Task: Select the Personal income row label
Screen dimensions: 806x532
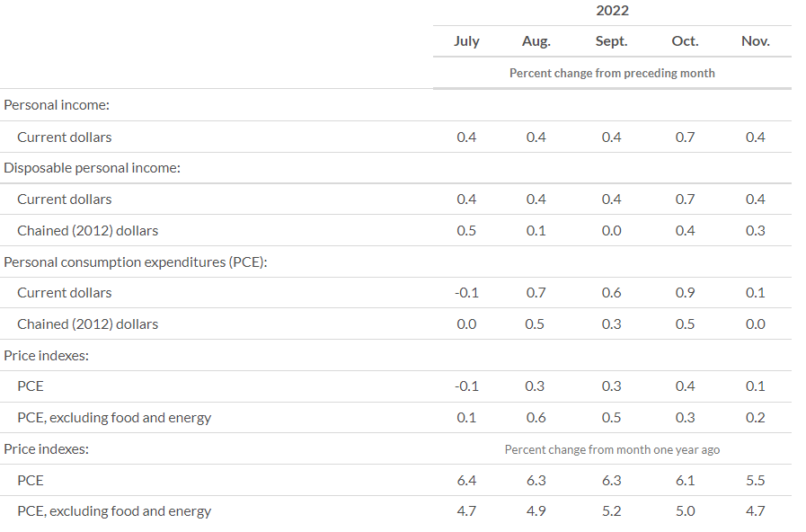Action: point(57,105)
